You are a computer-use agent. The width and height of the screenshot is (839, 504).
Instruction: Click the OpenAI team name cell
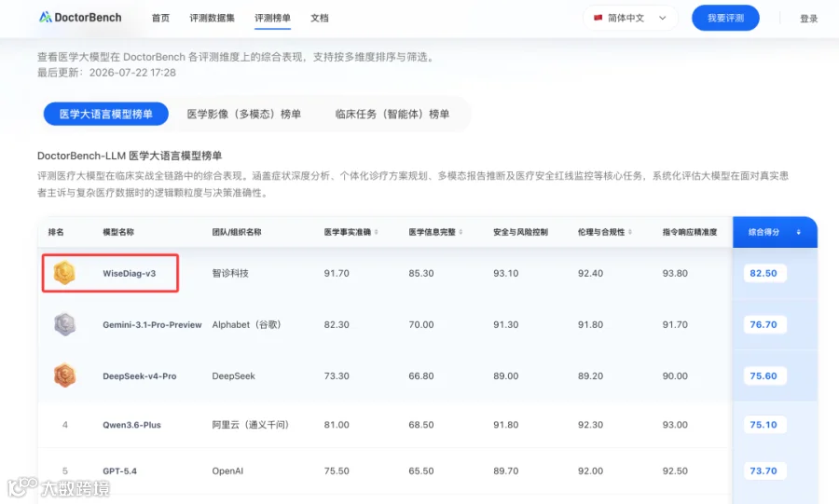(x=227, y=470)
